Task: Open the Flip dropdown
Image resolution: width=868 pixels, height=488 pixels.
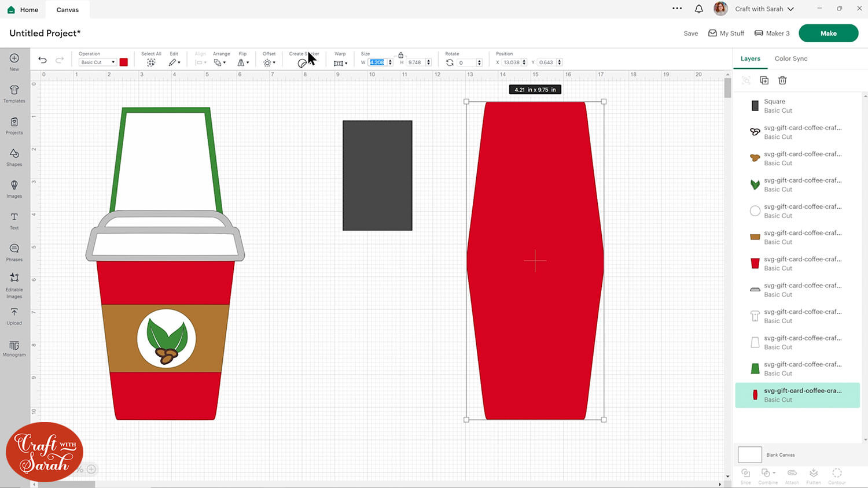Action: (243, 62)
